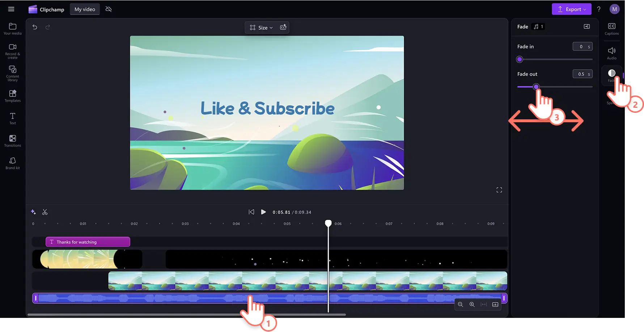Open the Captions tab

(612, 29)
